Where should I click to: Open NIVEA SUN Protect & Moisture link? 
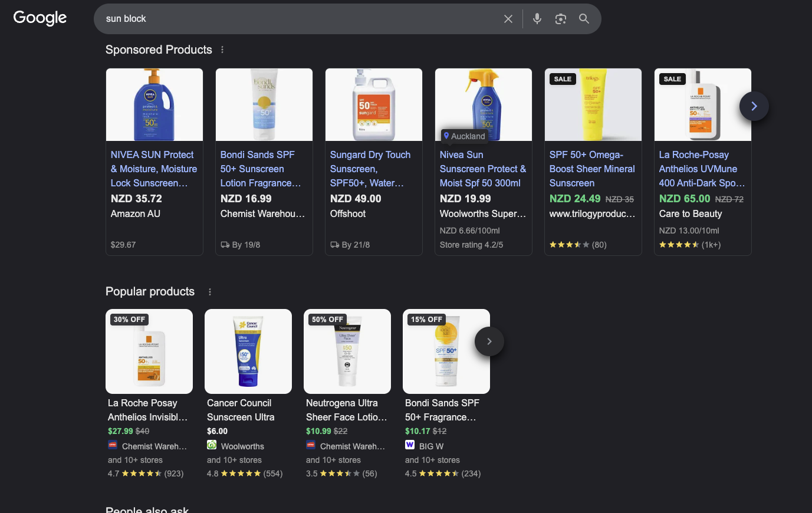tap(154, 169)
